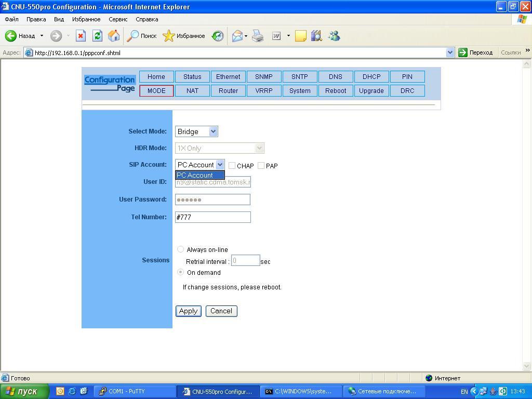The width and height of the screenshot is (532, 399).
Task: Open the History clock icon
Action: 218,36
